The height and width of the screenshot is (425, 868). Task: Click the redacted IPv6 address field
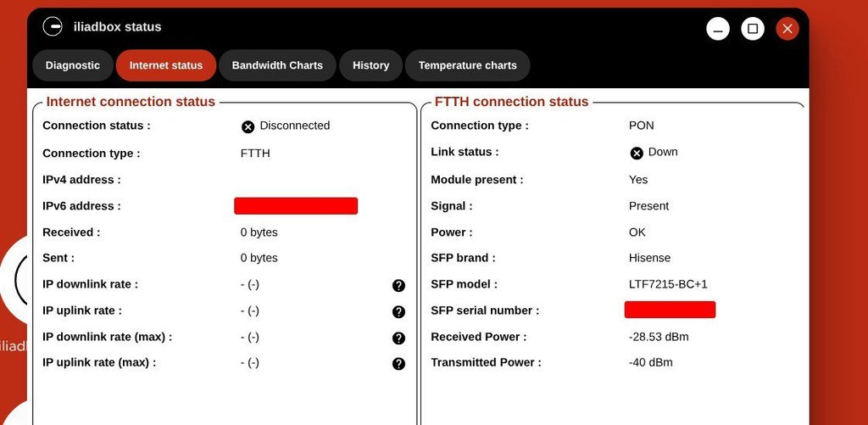(x=296, y=205)
